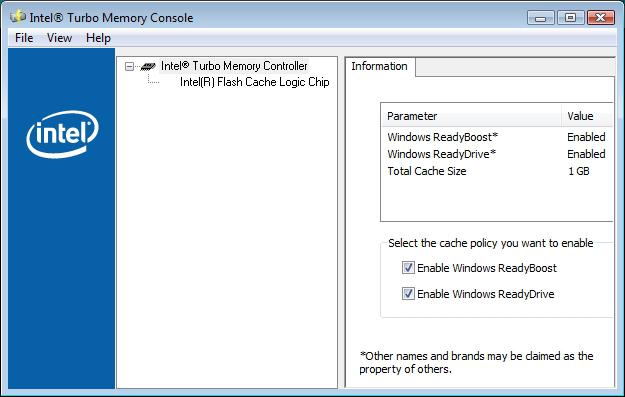This screenshot has width=625, height=397.
Task: Click the 1 GB cache size value
Action: tap(578, 171)
